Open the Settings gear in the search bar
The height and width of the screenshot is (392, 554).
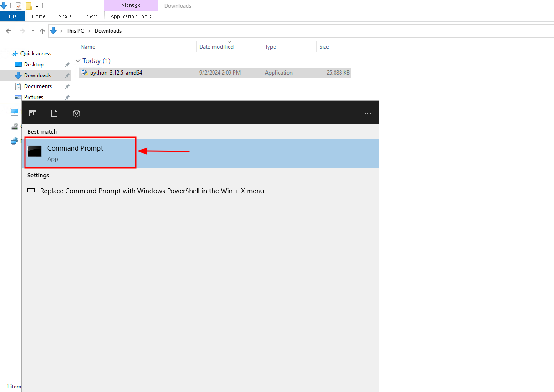(76, 113)
